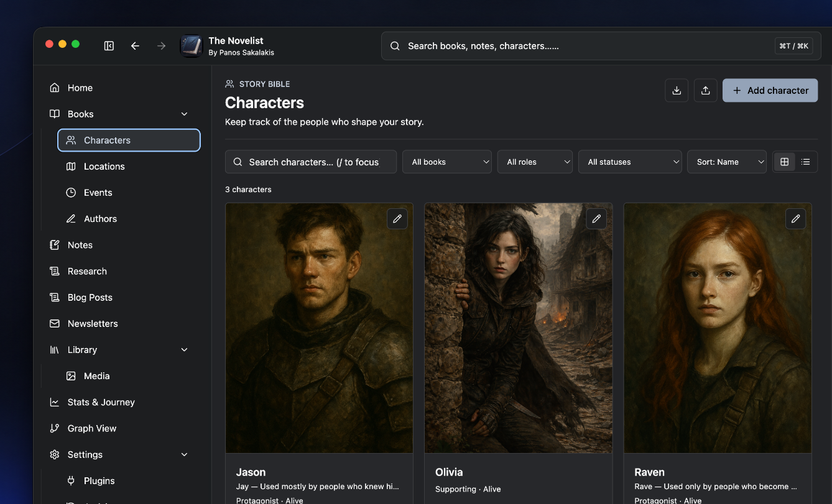Open The Novelist app logo icon
Viewport: 832px width, 504px height.
click(192, 46)
